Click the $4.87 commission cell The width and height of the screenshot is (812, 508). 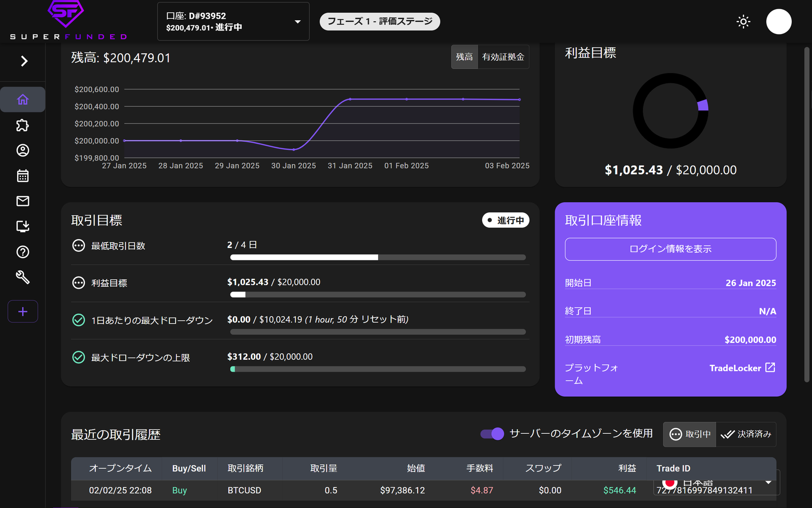point(482,490)
